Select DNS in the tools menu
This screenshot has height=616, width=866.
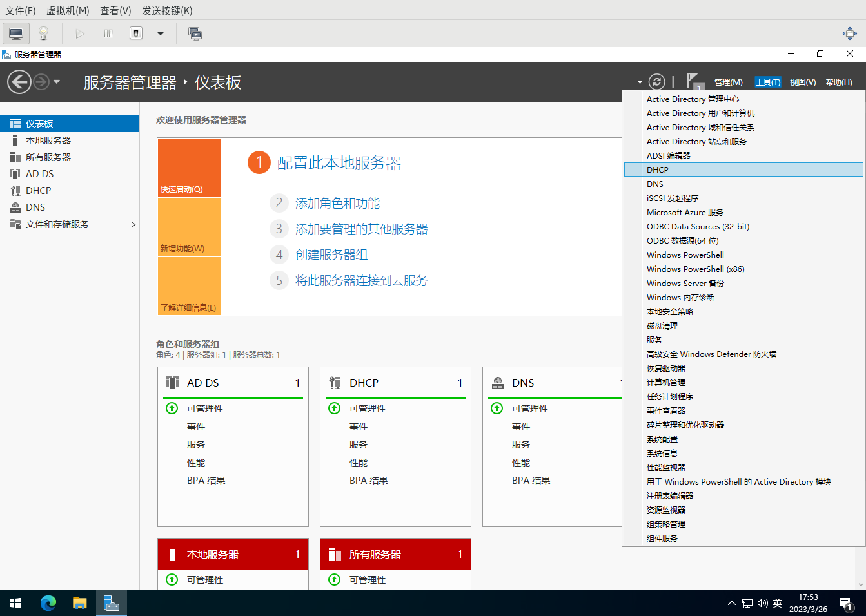pos(743,184)
